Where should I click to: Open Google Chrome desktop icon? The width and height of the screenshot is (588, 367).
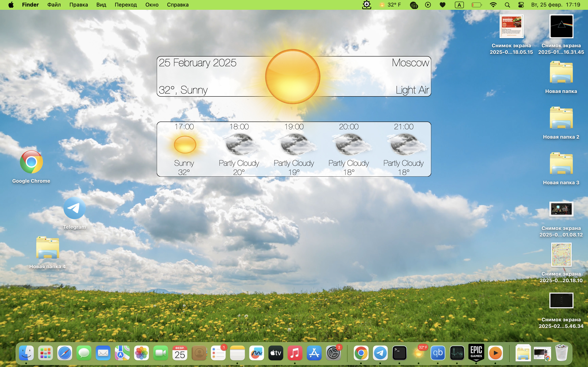[31, 162]
